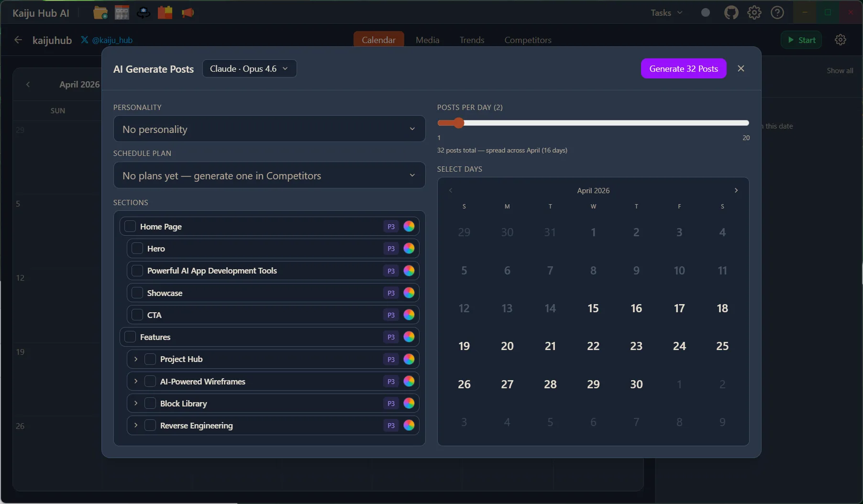This screenshot has height=504, width=863.
Task: Open the GitHub icon in title bar
Action: pos(731,12)
